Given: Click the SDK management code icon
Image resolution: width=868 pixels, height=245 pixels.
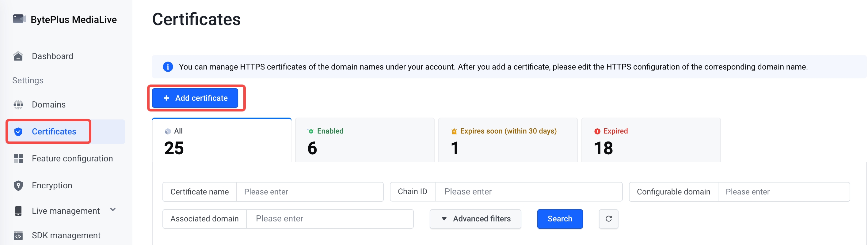Looking at the screenshot, I should click(18, 236).
